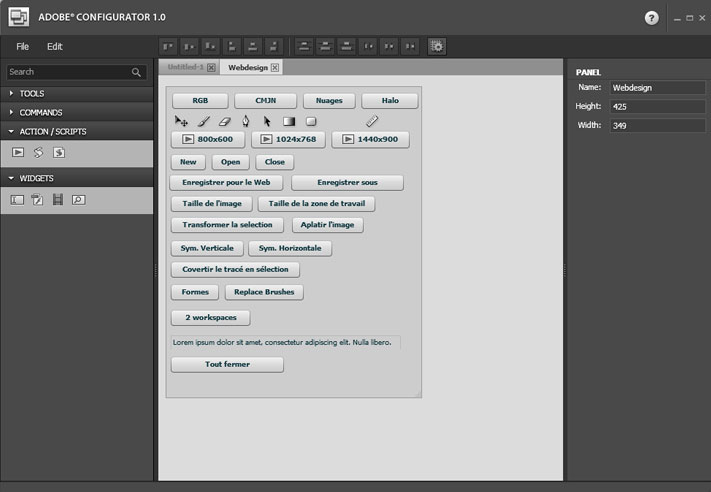Expand the TOOLS section
711x492 pixels.
pyautogui.click(x=77, y=94)
